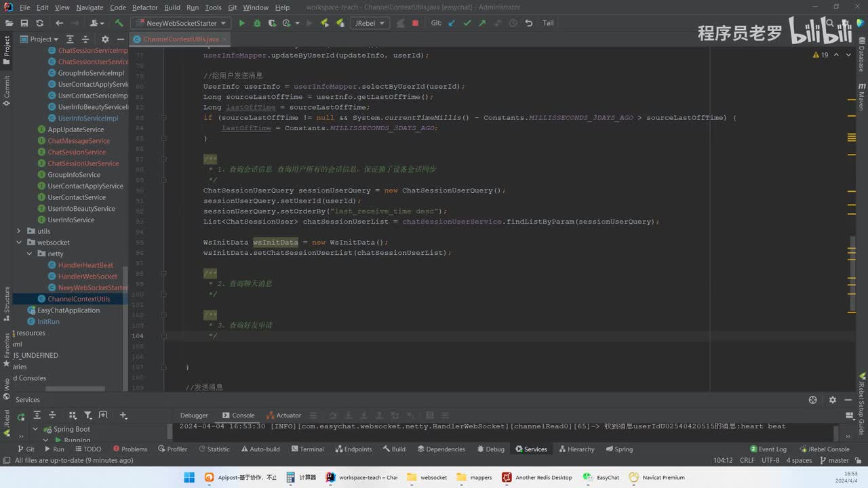Stop the running application with the red square
Screen dimensions: 868x488
pos(416,23)
